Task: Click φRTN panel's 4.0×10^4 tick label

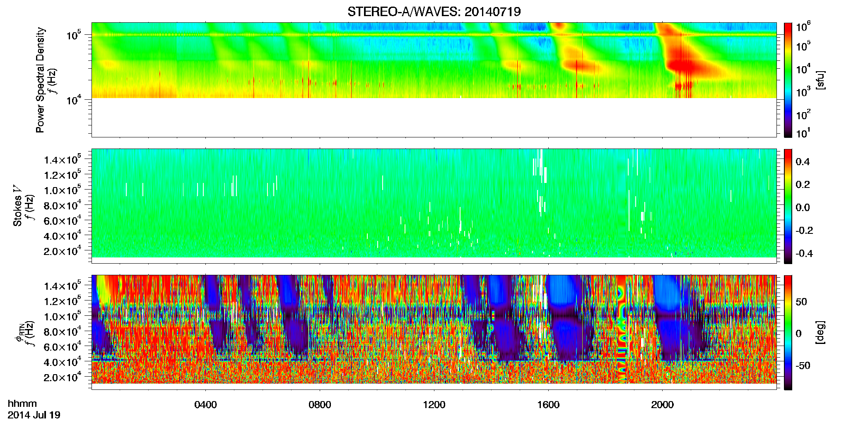Action: pyautogui.click(x=63, y=362)
